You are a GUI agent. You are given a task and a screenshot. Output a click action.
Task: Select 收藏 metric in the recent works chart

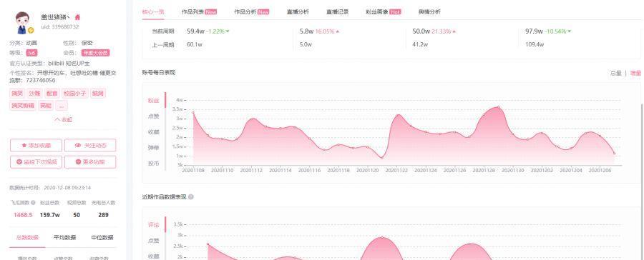coord(154,256)
